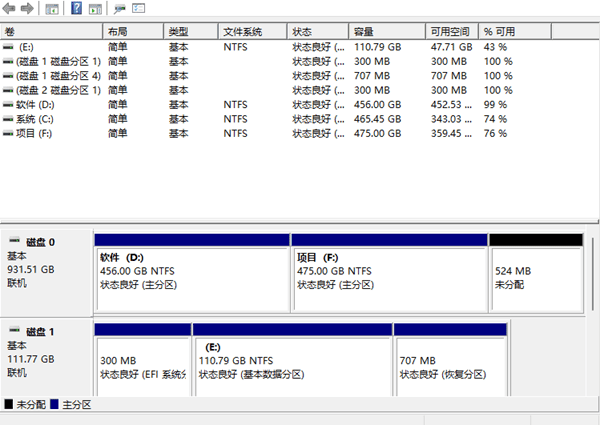Click the drive icon of 软件 (D:)

pyautogui.click(x=8, y=105)
